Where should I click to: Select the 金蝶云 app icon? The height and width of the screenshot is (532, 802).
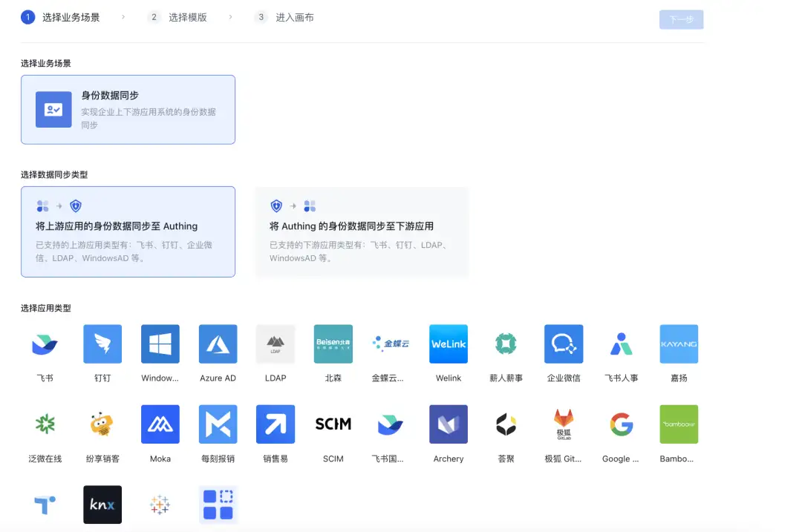click(x=391, y=344)
